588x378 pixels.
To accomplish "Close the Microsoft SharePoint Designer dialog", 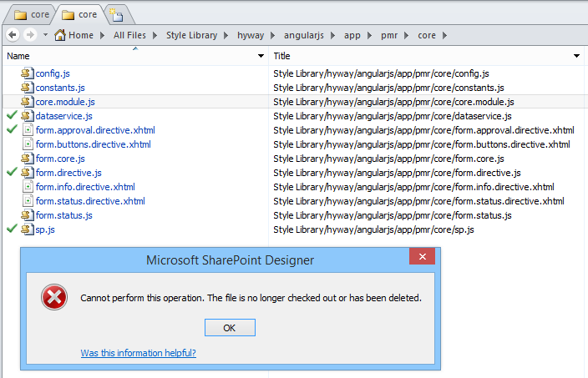I will pos(422,257).
